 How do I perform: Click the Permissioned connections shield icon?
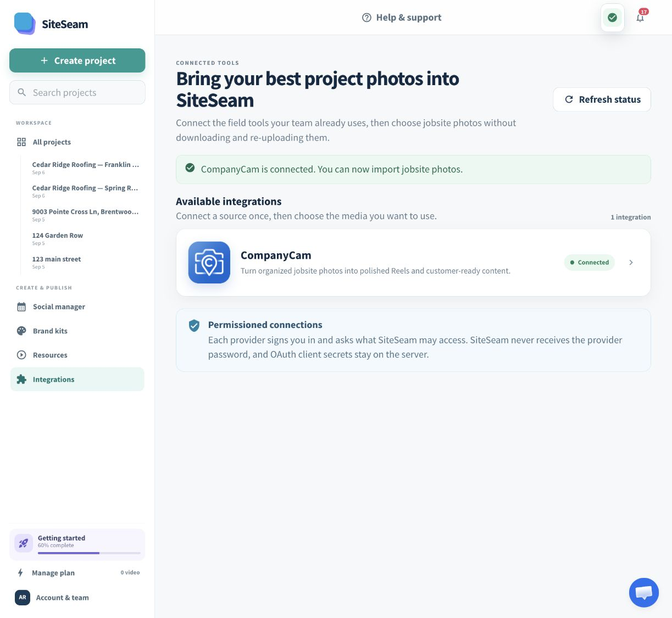(x=194, y=326)
